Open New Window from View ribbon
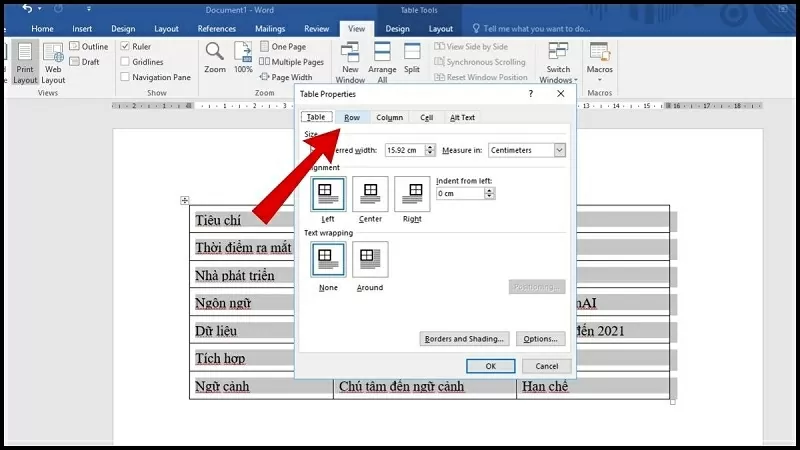Image resolution: width=800 pixels, height=450 pixels. pos(350,52)
